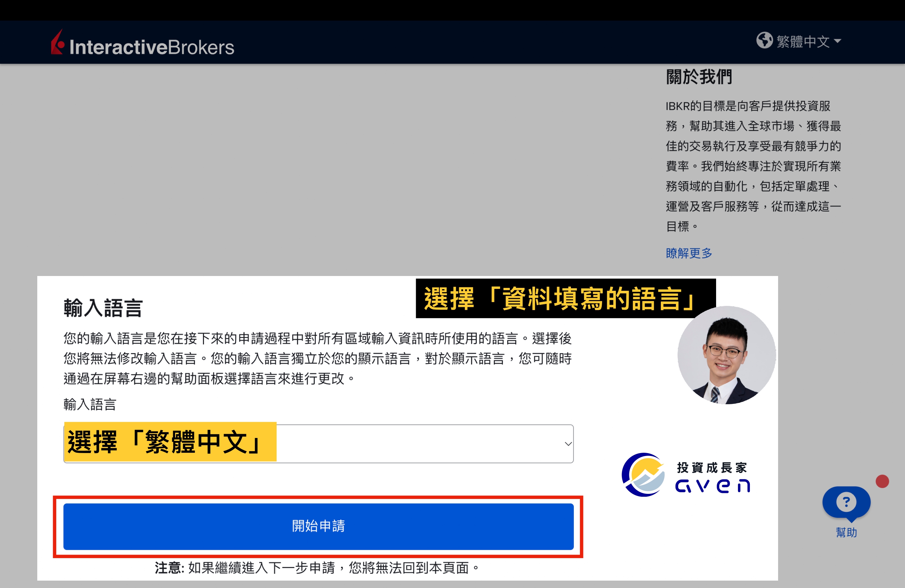Open the 瞭解更多 link

[689, 253]
